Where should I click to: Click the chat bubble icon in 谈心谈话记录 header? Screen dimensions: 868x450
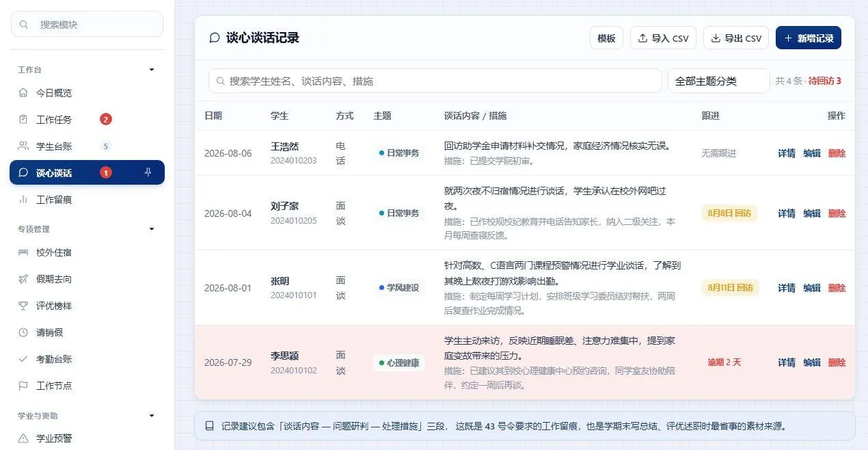click(x=215, y=38)
